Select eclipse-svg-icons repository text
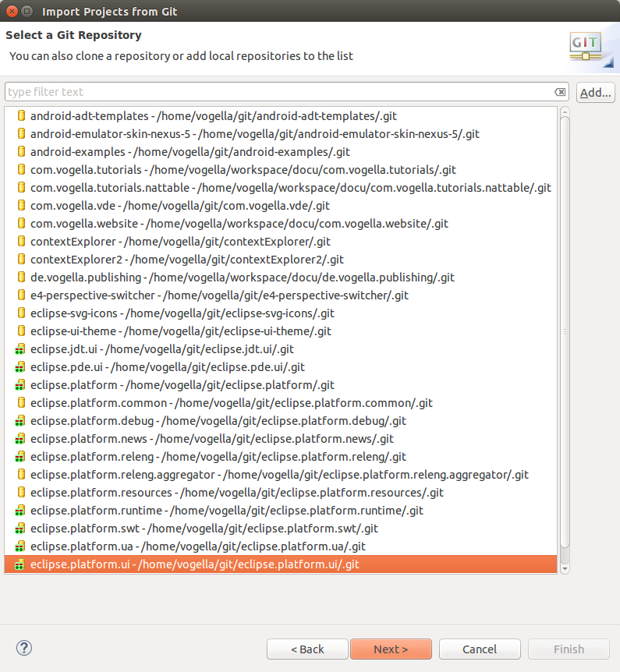The image size is (620, 672). 182,313
